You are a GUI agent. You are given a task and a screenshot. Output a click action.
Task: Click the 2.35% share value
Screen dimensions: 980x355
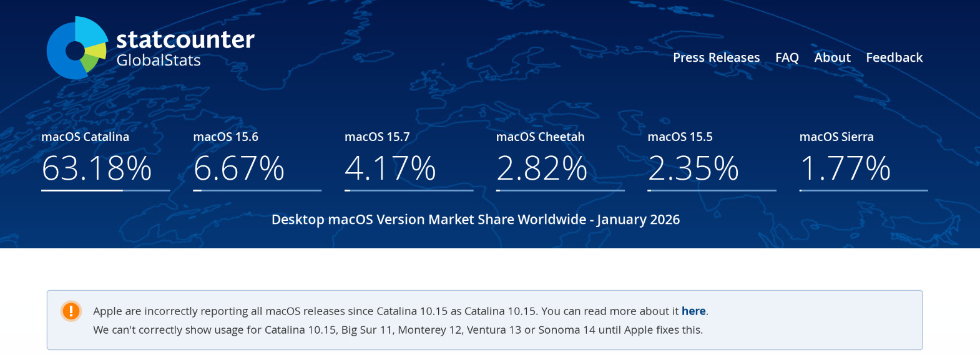(693, 168)
